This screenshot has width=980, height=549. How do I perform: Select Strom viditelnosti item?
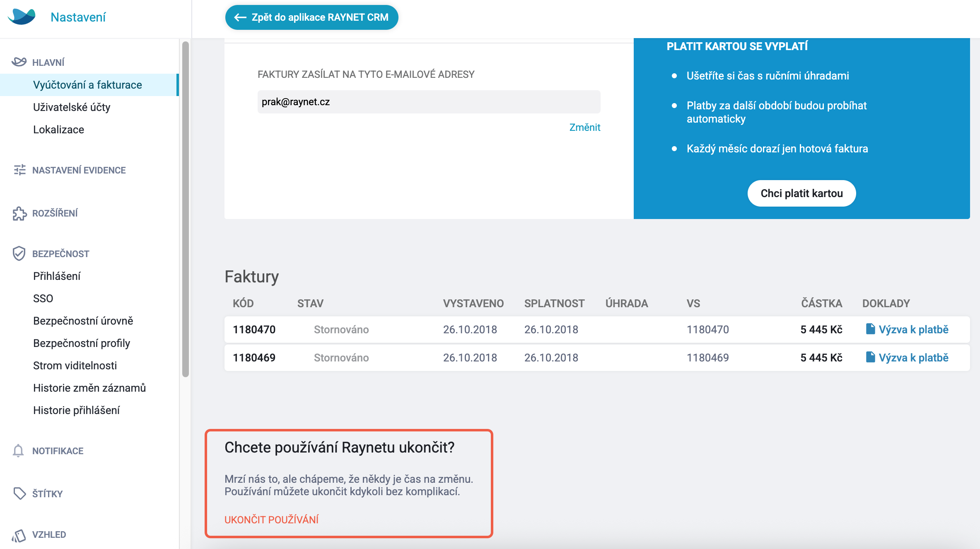pos(75,366)
